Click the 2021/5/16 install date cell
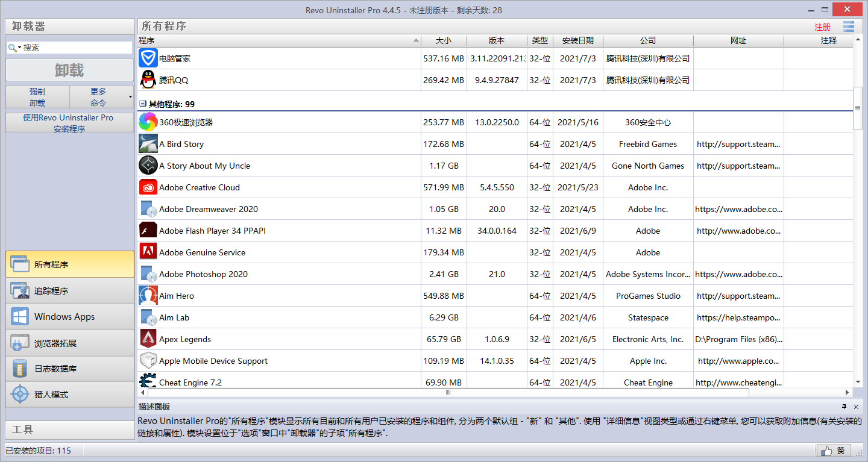 coord(578,122)
